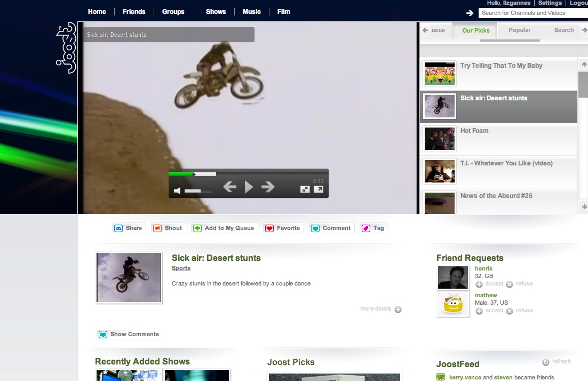Open the Popular tab
588x381 pixels.
[x=519, y=30]
